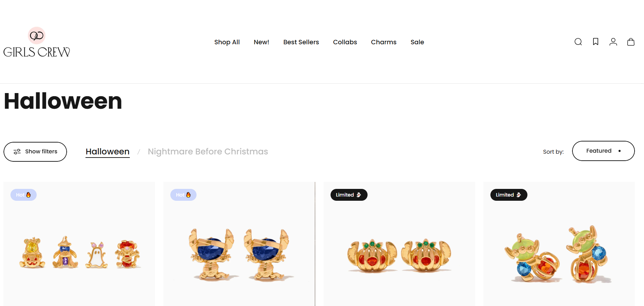Select Nightmare Before Christmas collection link
The image size is (644, 306).
pos(208,152)
